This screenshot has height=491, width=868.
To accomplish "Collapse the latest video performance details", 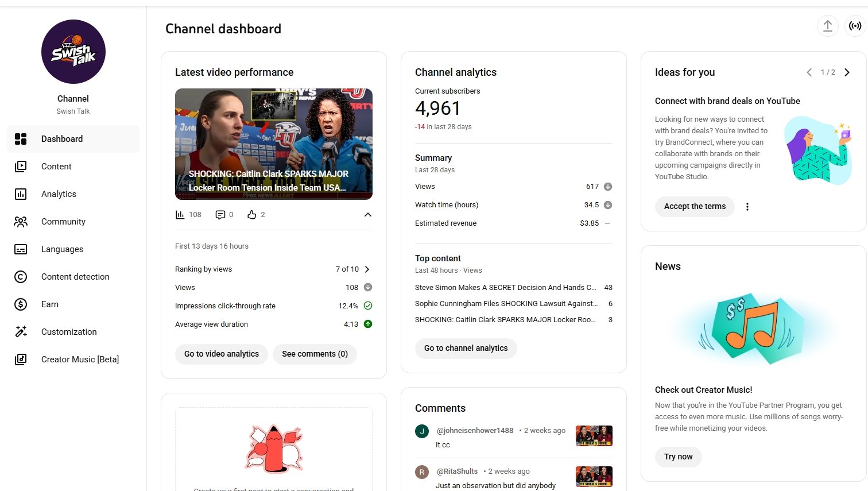I will coord(368,215).
